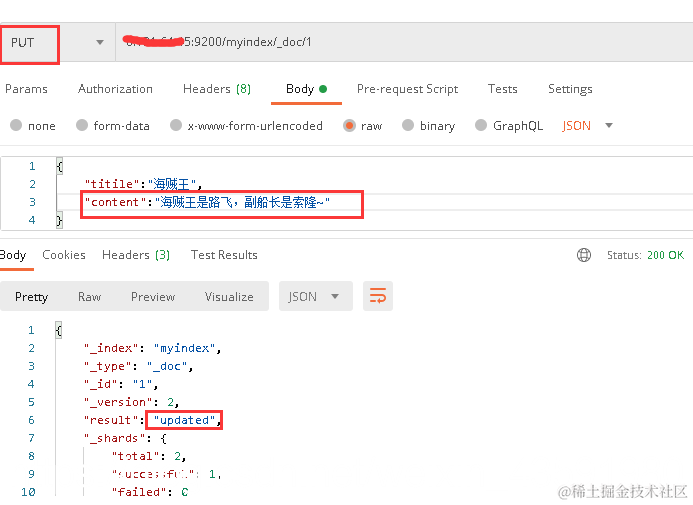Screen dimensions: 693x505
Task: Select the GraphQL body option
Action: (509, 125)
